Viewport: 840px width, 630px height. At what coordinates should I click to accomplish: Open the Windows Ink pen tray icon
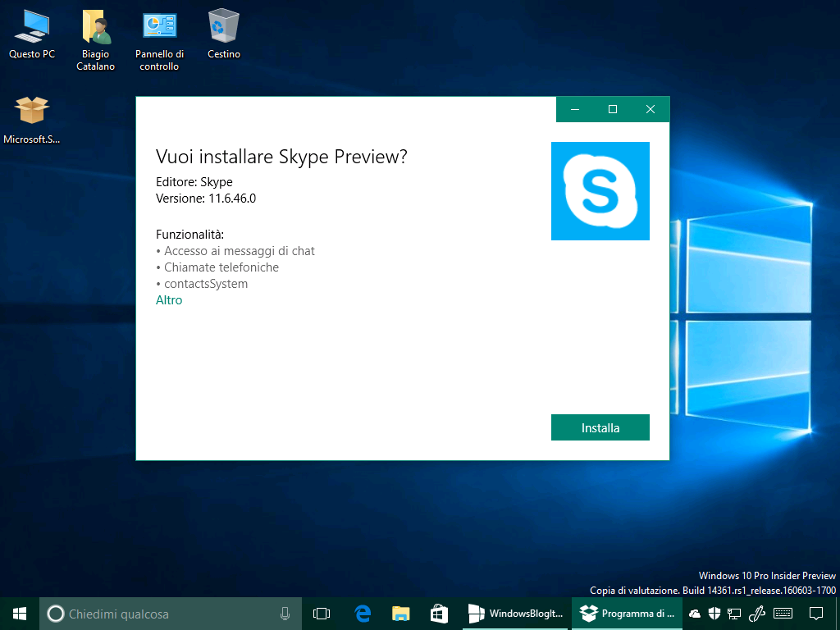756,614
